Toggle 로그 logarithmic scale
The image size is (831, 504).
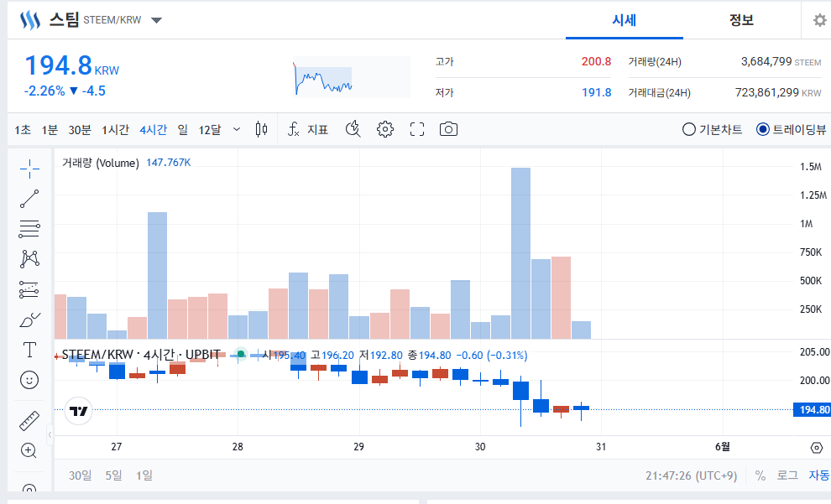[x=787, y=475]
